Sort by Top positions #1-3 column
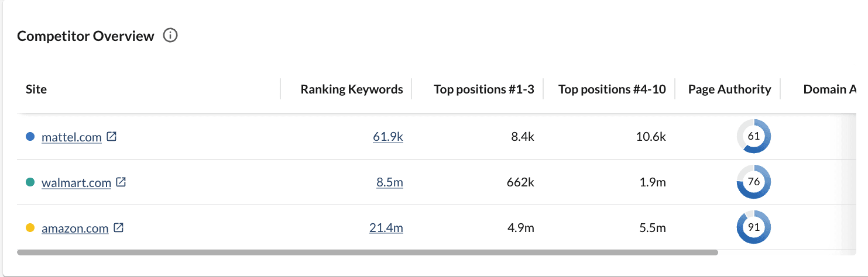 click(x=483, y=89)
